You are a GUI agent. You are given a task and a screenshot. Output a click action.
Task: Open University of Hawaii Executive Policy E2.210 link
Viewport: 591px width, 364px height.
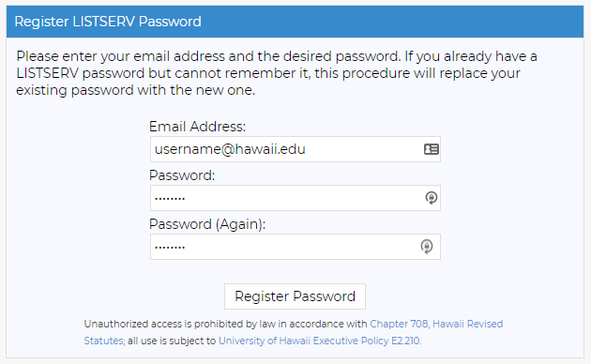[320, 341]
